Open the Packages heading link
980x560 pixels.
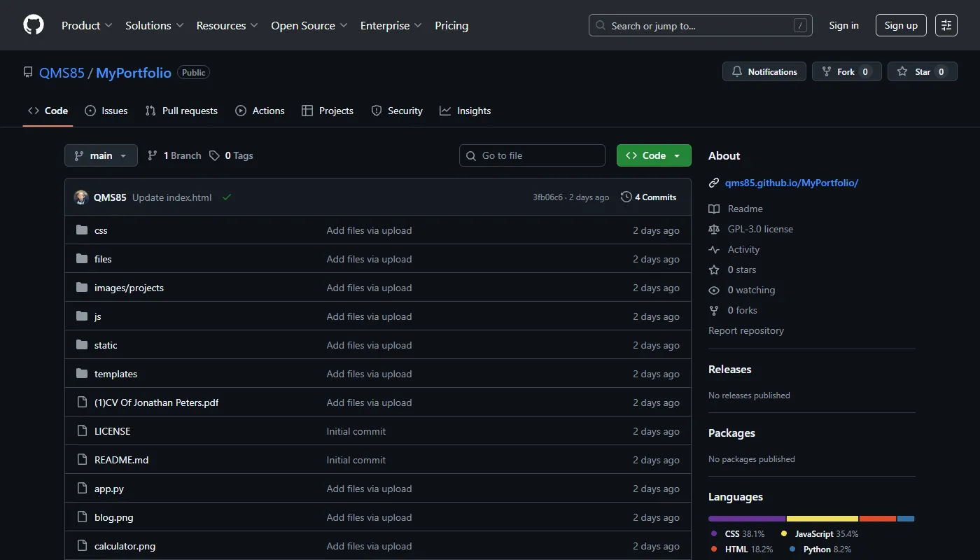click(x=731, y=433)
